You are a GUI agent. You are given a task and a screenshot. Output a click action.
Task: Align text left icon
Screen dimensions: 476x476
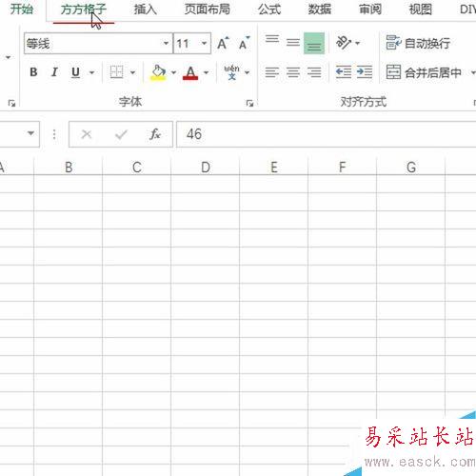[x=272, y=72]
